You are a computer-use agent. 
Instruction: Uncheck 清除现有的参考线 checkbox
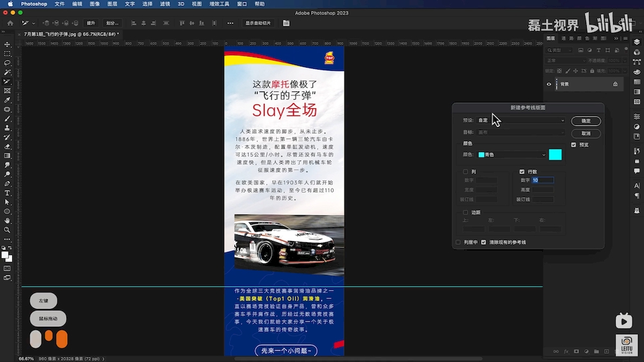click(x=484, y=242)
